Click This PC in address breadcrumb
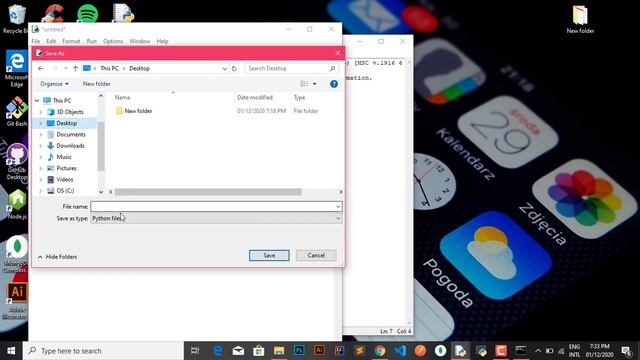 (109, 69)
